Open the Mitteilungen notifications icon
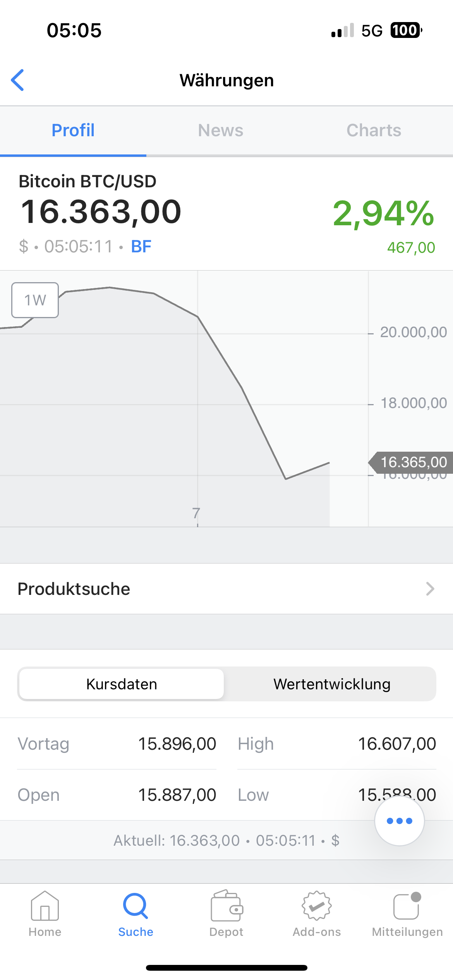 [407, 906]
